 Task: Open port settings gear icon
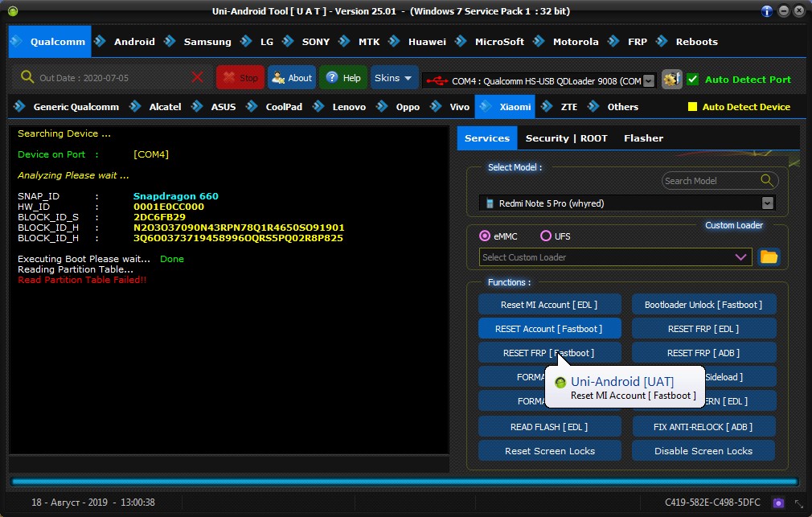(671, 80)
